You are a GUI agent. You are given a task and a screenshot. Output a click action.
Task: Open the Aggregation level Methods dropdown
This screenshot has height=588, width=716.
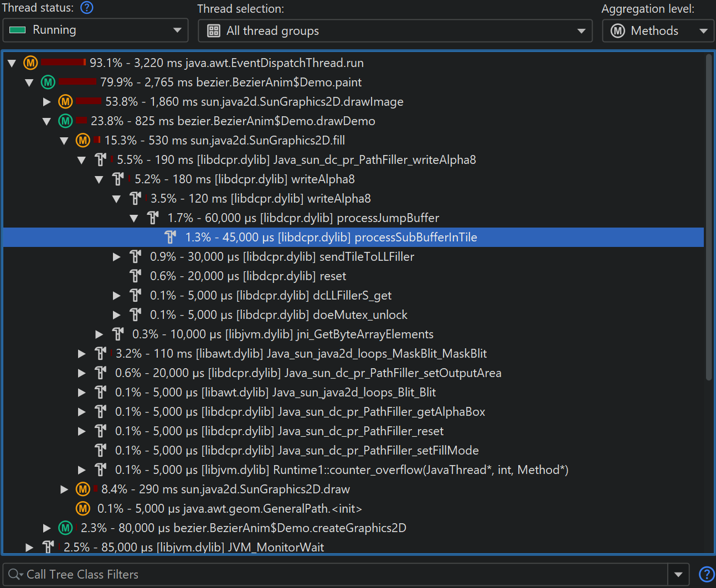point(658,31)
